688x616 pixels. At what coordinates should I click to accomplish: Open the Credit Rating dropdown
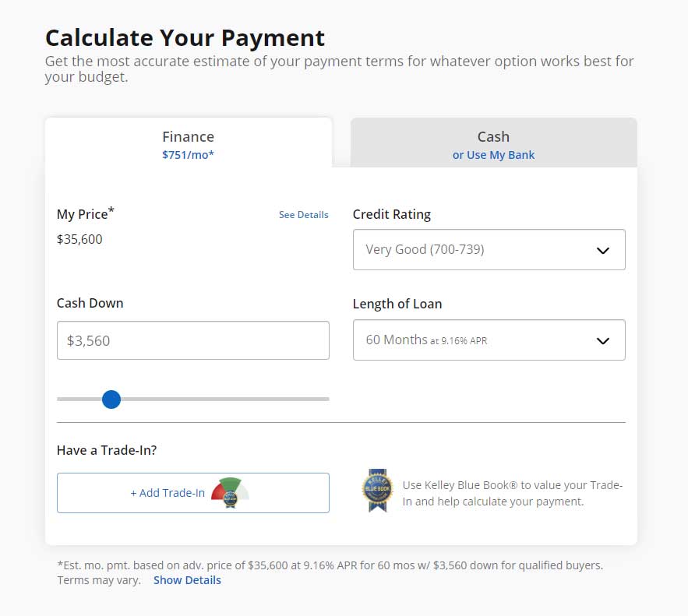489,250
